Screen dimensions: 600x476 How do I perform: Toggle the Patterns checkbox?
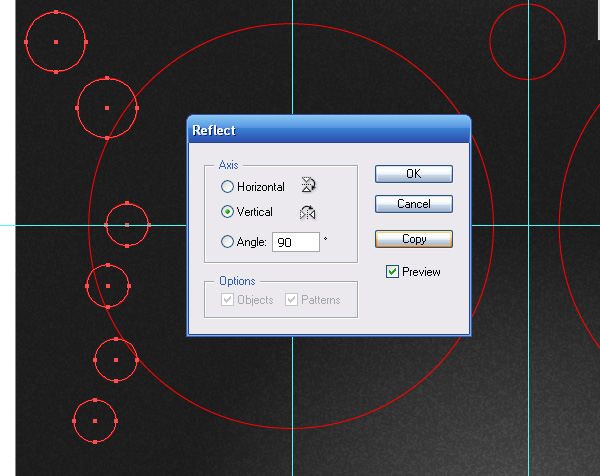(291, 300)
